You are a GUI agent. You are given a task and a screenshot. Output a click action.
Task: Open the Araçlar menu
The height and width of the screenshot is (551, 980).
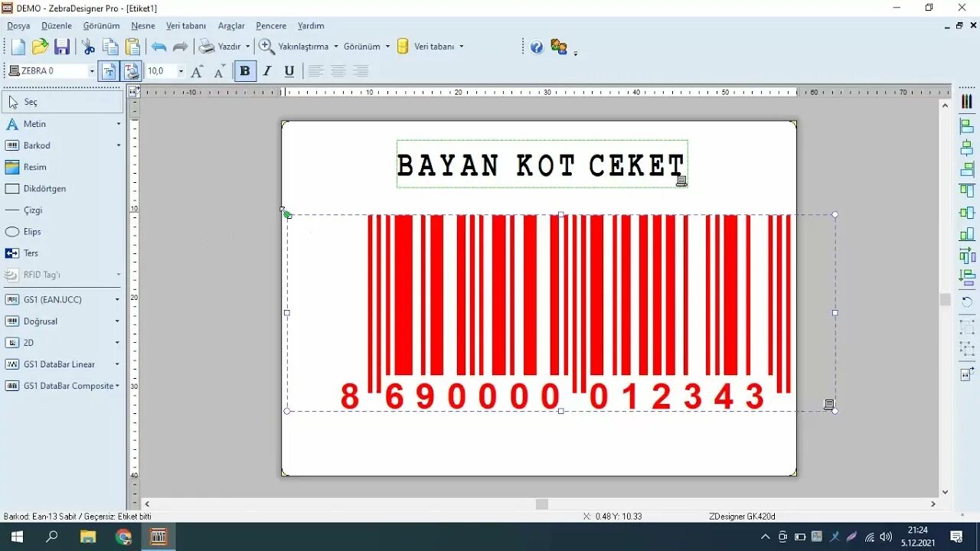coord(231,26)
